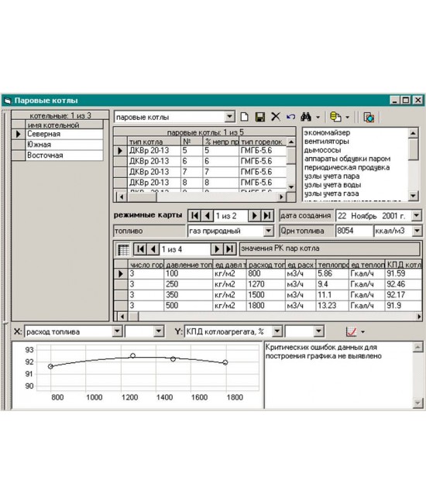
Task: Expand the топливо газ природный dropdown
Action: point(269,231)
